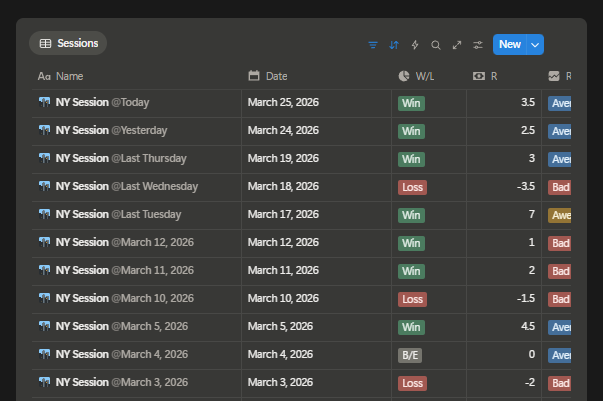Viewport: 603px width, 401px height.
Task: Select the March 17, 2026 date cell
Action: click(316, 215)
